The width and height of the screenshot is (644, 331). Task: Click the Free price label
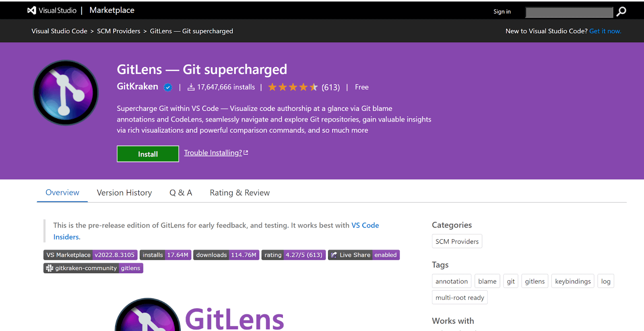click(362, 87)
